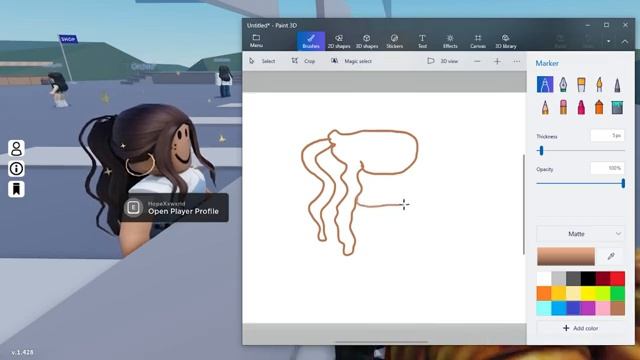640x360 pixels.
Task: Select the Calligraphy pen brush
Action: (563, 84)
